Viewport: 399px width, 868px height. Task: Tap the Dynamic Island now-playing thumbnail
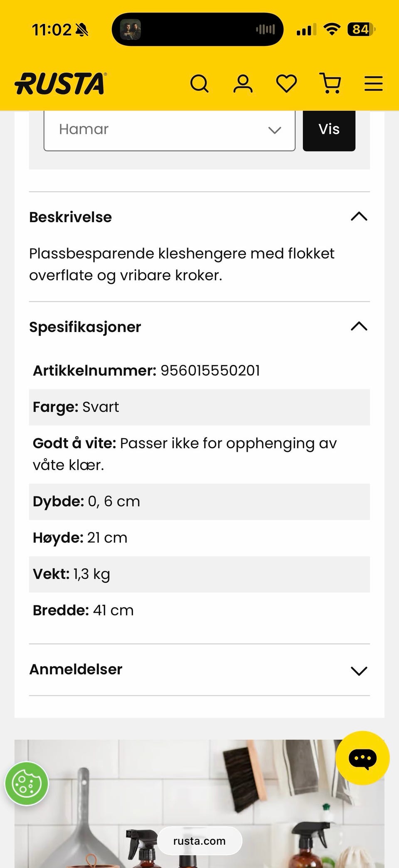coord(131,30)
